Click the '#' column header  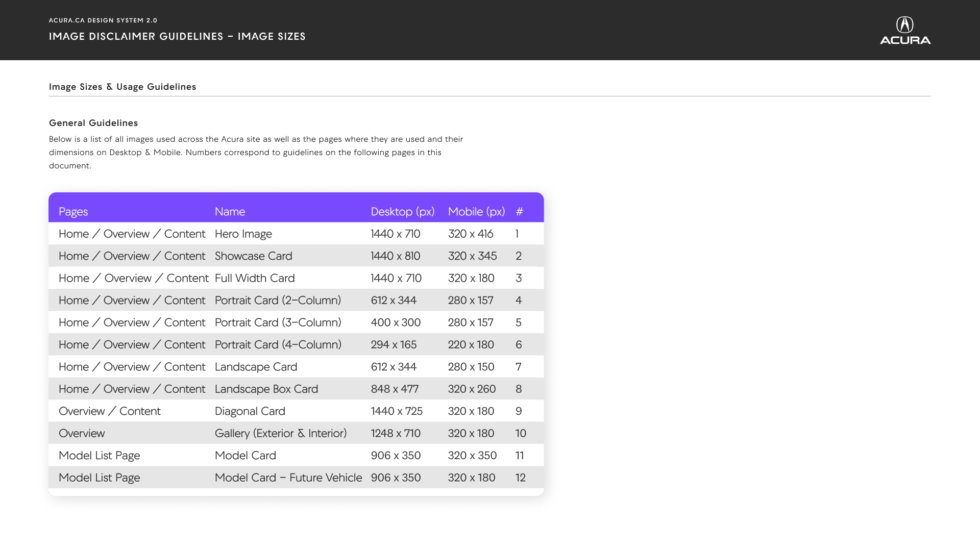[x=520, y=212]
